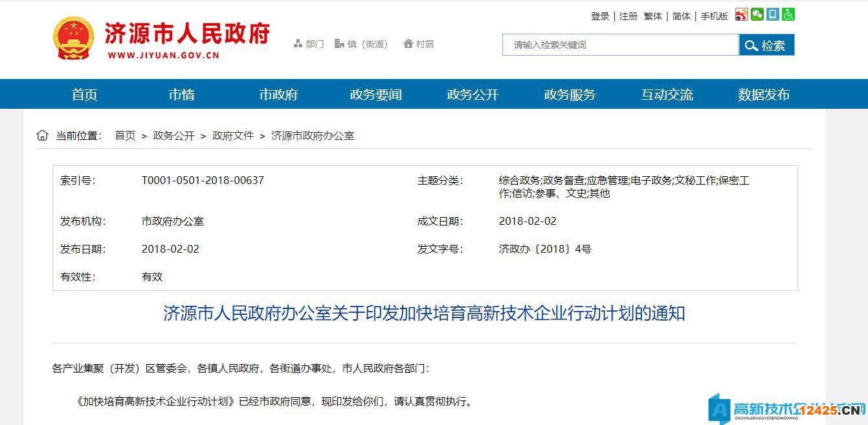Click the 主题分类 category text
868x425 pixels.
pyautogui.click(x=624, y=187)
